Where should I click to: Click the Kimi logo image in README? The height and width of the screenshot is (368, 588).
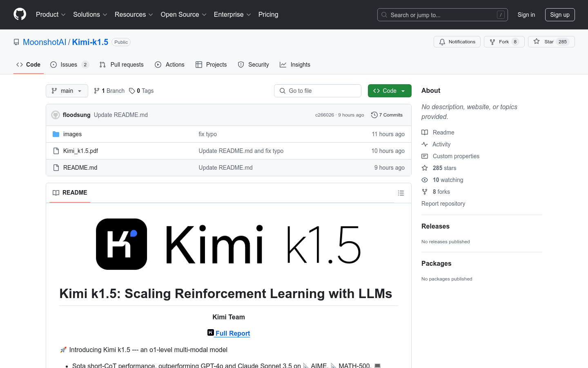pos(228,244)
